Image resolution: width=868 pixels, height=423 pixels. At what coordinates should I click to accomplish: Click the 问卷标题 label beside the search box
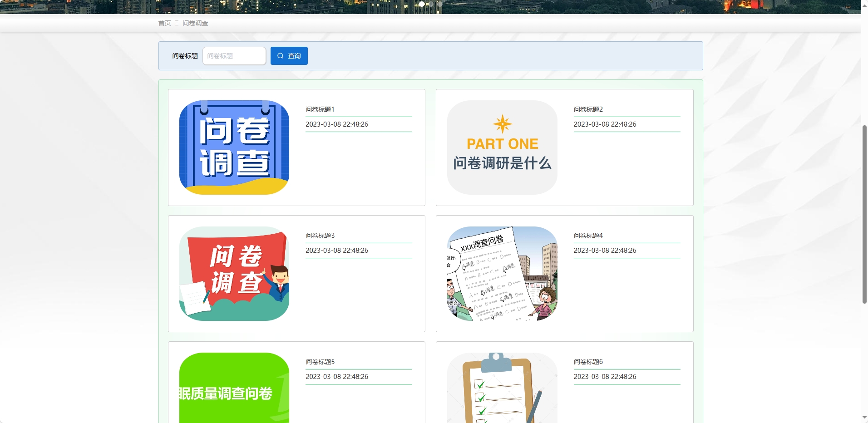(x=185, y=56)
